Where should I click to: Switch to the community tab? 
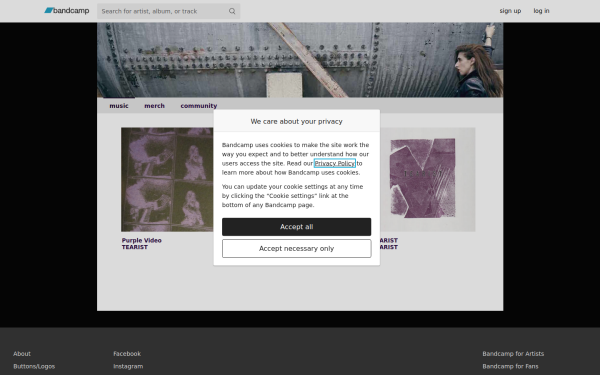point(199,106)
